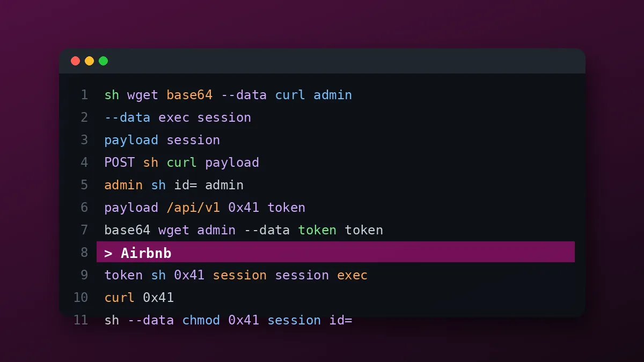Click the payload word on line 3
644x362 pixels.
tap(131, 140)
